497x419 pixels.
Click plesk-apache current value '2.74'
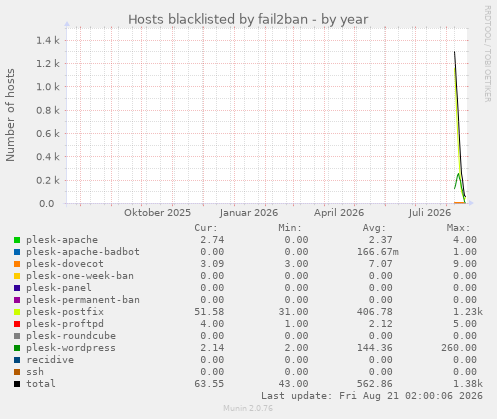212,240
